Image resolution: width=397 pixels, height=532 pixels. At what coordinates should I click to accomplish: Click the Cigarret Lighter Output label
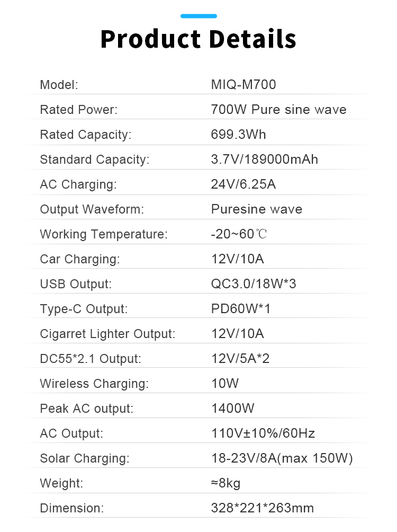click(x=107, y=334)
